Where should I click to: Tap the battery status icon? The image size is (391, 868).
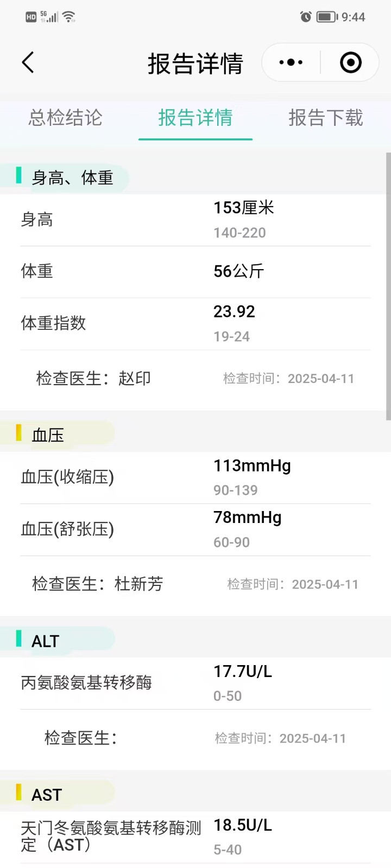click(x=327, y=17)
